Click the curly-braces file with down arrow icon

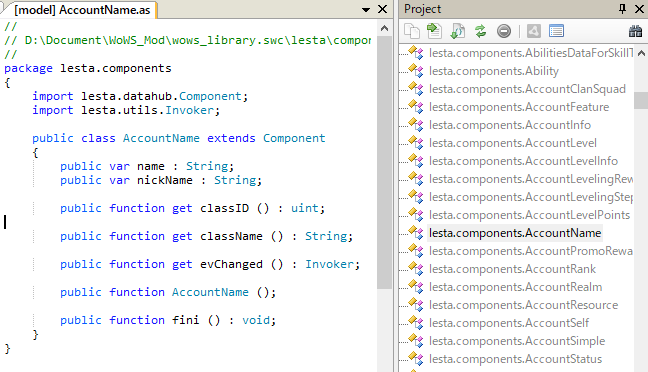[457, 31]
